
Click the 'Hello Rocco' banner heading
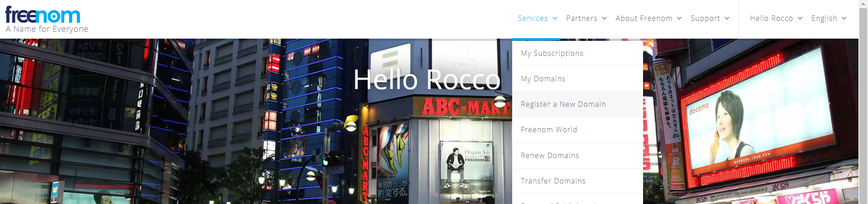[x=427, y=80]
